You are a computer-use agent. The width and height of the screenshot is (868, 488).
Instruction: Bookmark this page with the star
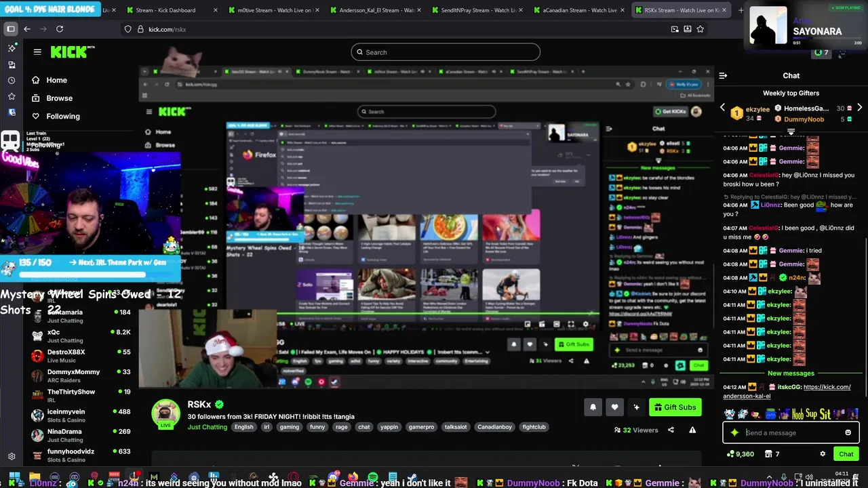pyautogui.click(x=700, y=29)
